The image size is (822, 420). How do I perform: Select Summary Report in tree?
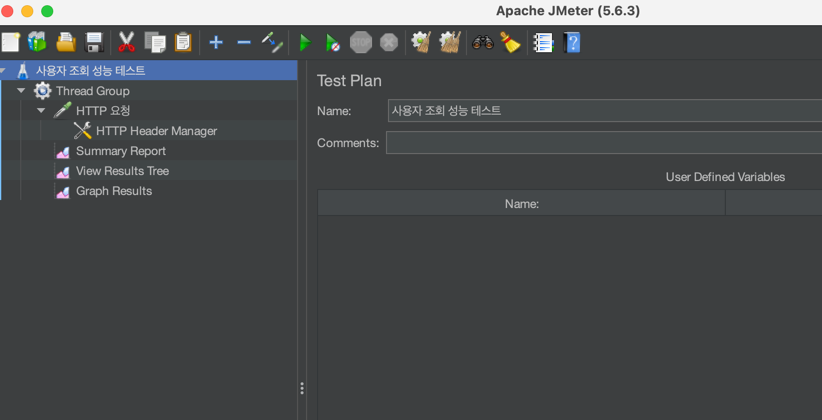(120, 151)
